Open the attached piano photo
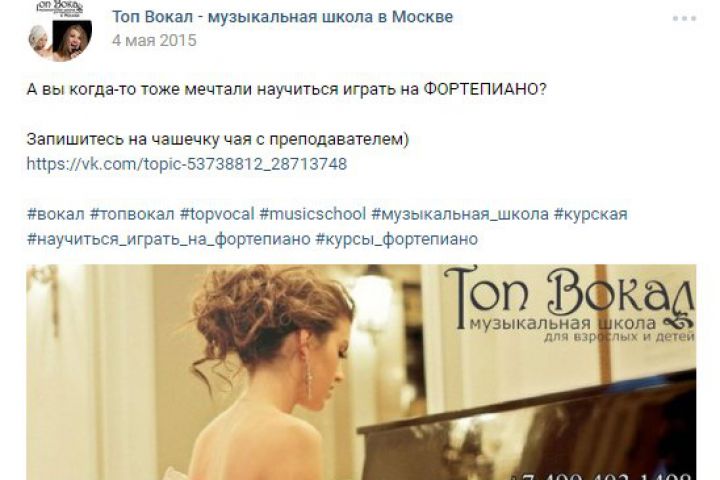Viewport: 720px width, 480px height. pyautogui.click(x=361, y=372)
